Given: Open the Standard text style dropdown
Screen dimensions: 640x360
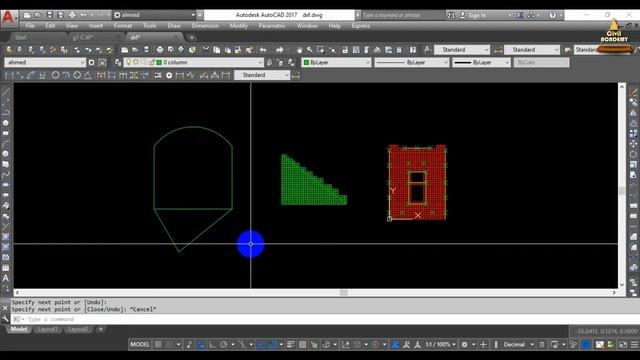Looking at the screenshot, I should pos(462,50).
